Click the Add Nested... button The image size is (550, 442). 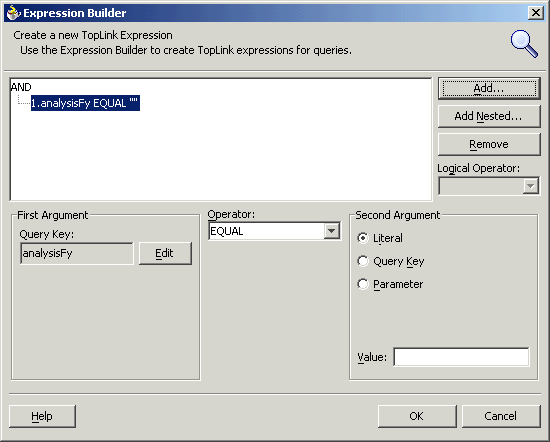point(489,116)
